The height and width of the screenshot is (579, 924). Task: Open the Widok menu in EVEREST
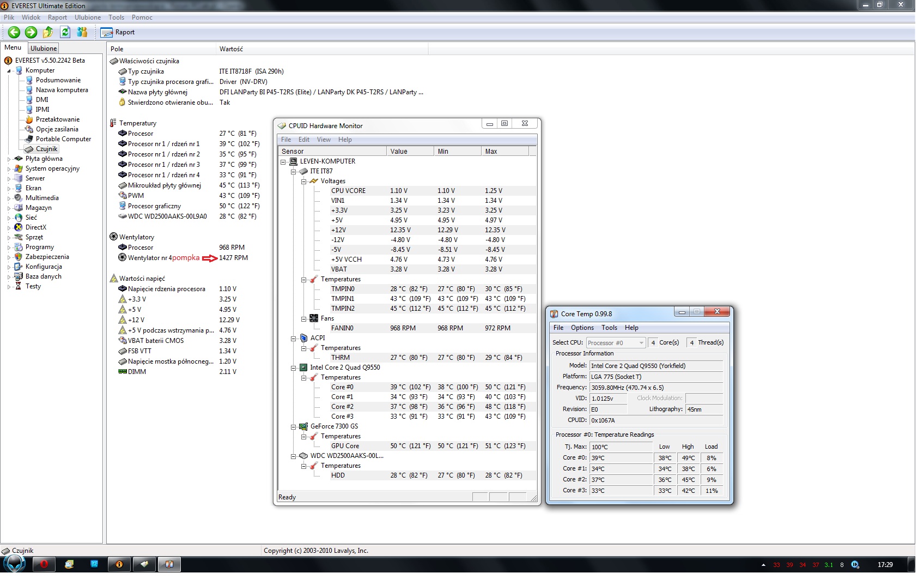pyautogui.click(x=31, y=17)
